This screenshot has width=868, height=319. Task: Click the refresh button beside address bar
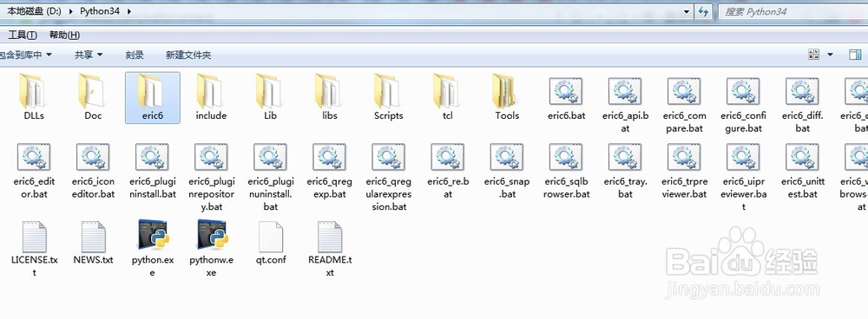click(x=703, y=11)
